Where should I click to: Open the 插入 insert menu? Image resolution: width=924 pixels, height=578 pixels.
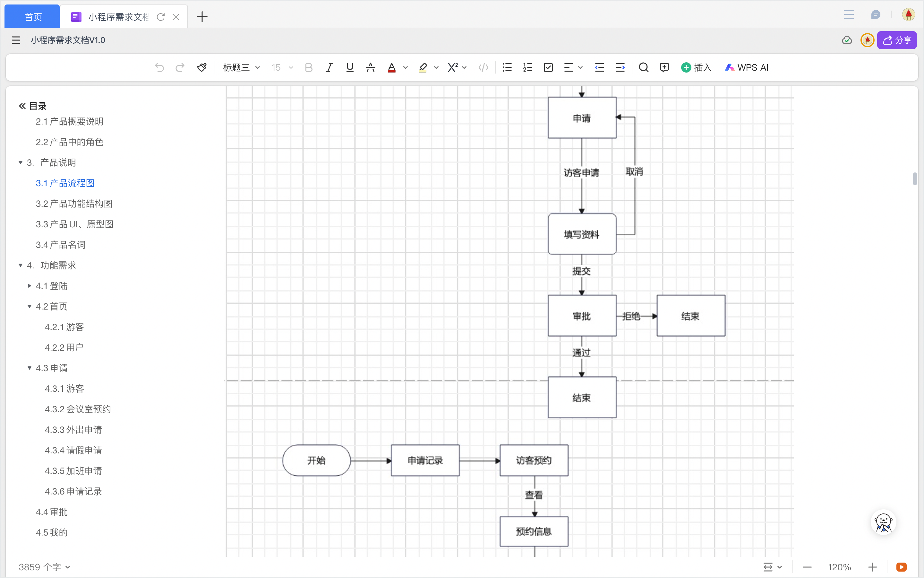click(x=697, y=68)
